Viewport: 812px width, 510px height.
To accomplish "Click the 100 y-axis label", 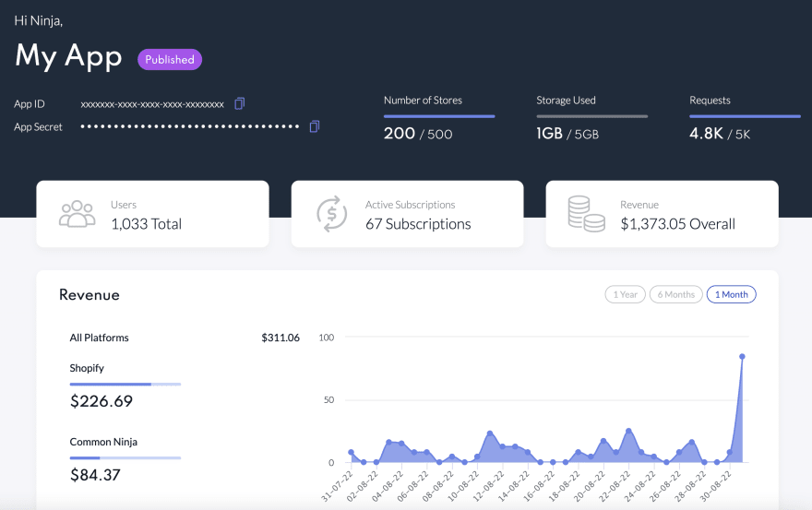I will [327, 338].
